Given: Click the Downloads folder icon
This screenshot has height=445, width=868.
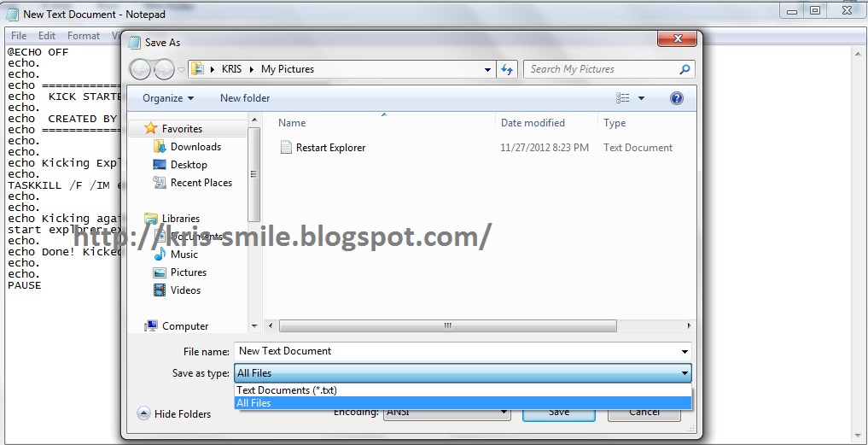Looking at the screenshot, I should 160,146.
